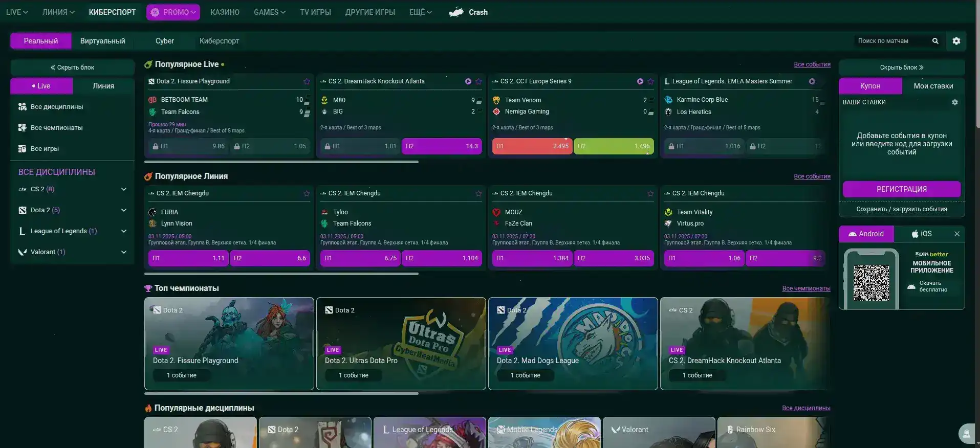Image resolution: width=980 pixels, height=448 pixels.
Task: Switch to the Виртуальный tab
Action: [102, 41]
